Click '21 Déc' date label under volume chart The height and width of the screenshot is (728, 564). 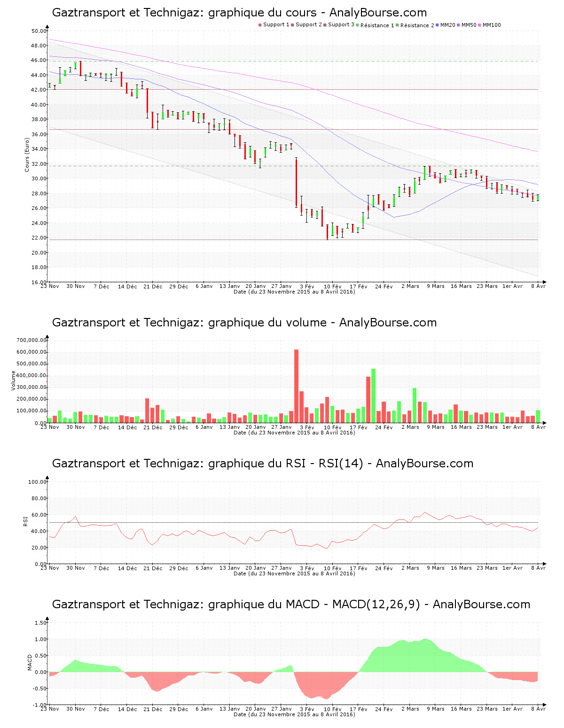[x=153, y=427]
